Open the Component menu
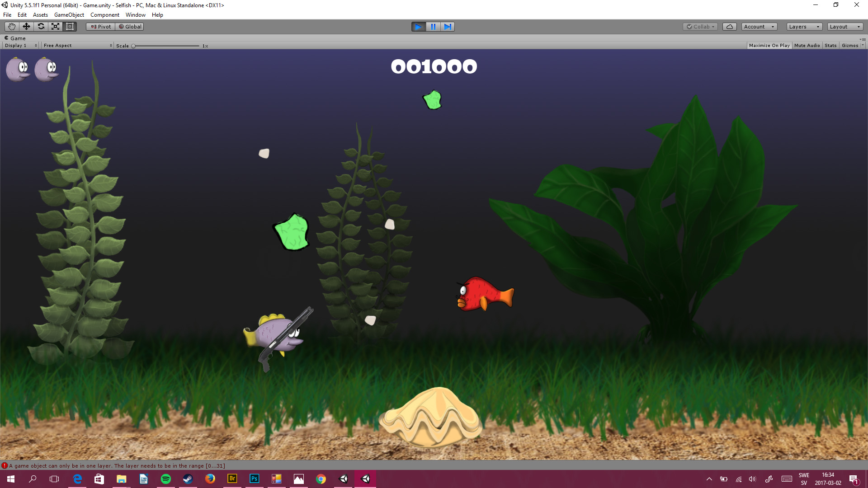 [104, 15]
